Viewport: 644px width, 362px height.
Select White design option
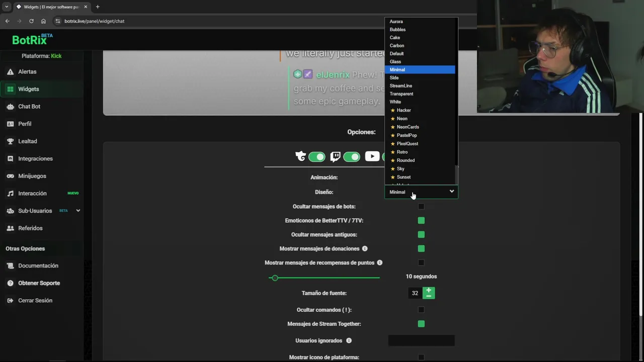click(x=420, y=102)
